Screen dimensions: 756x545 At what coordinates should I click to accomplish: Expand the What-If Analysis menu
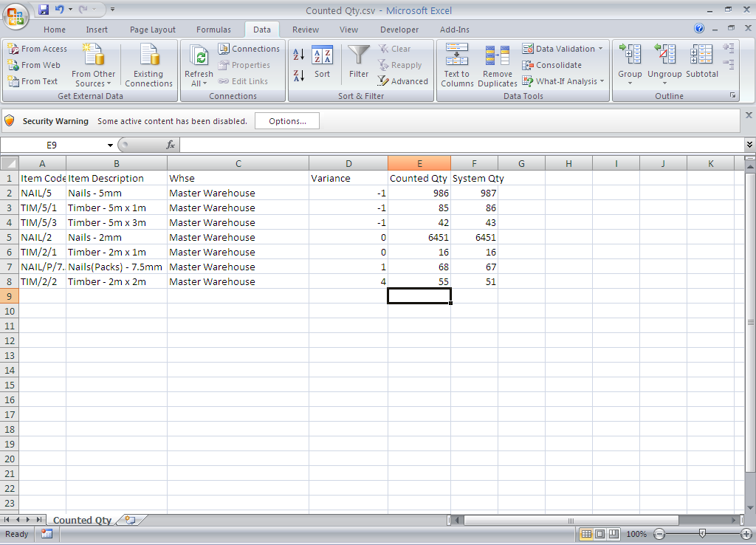coord(602,81)
